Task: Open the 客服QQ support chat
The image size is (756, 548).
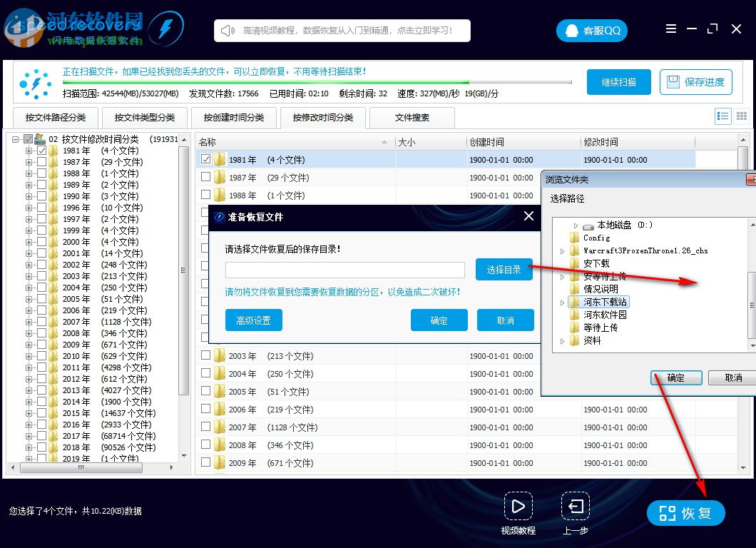Action: pyautogui.click(x=591, y=31)
